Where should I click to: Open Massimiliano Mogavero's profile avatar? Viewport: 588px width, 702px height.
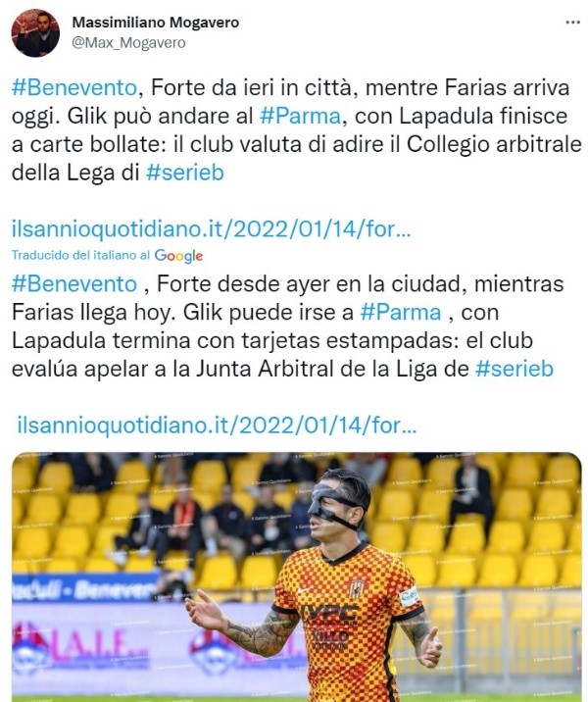coord(35,32)
